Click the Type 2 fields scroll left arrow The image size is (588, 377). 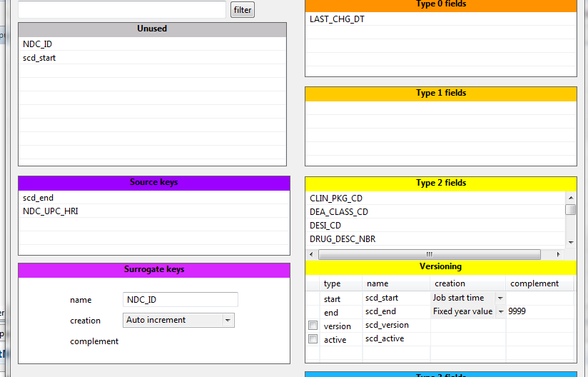click(x=311, y=254)
